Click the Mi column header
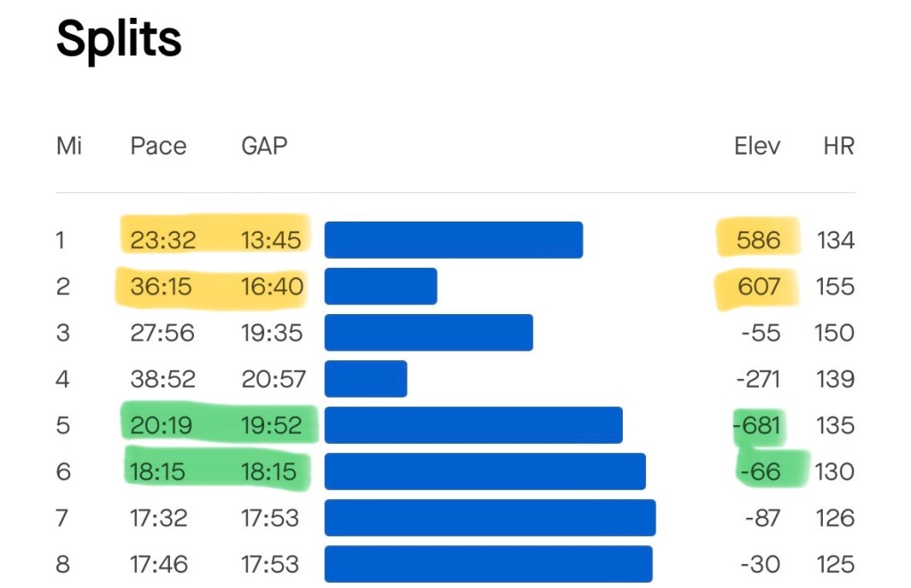Viewport: 911px width, 588px height. [x=69, y=146]
